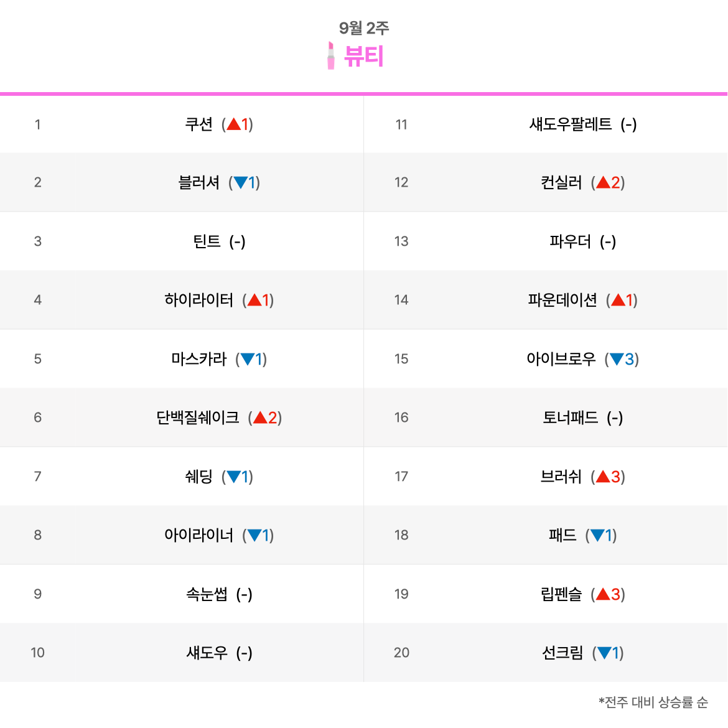This screenshot has width=728, height=728.
Task: Select the 섀도우팔레트 keyword in rank 11
Action: click(571, 124)
